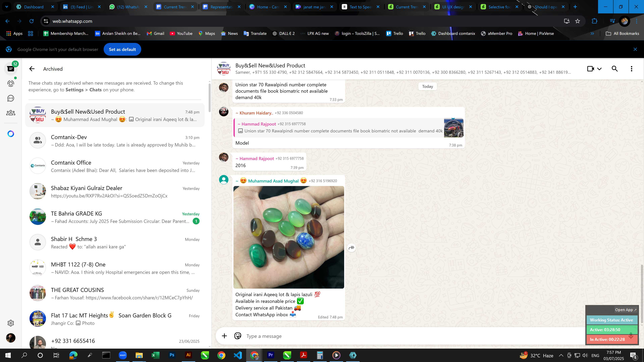Click the chat list scrollbar
The width and height of the screenshot is (644, 362).
[x=209, y=98]
